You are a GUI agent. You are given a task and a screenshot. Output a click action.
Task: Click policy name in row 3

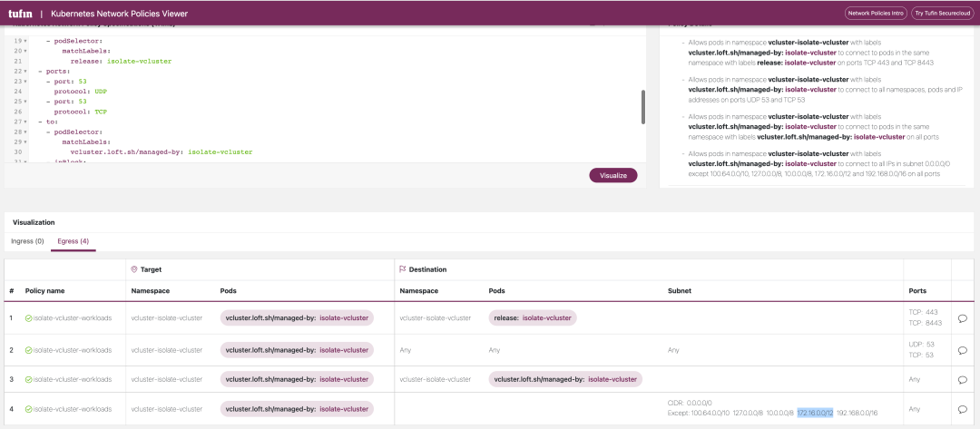pyautogui.click(x=72, y=379)
